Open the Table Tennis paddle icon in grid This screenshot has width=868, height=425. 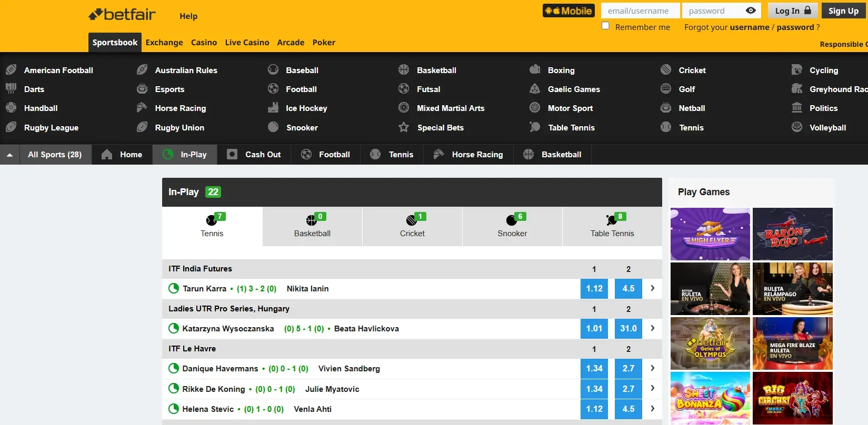click(535, 127)
